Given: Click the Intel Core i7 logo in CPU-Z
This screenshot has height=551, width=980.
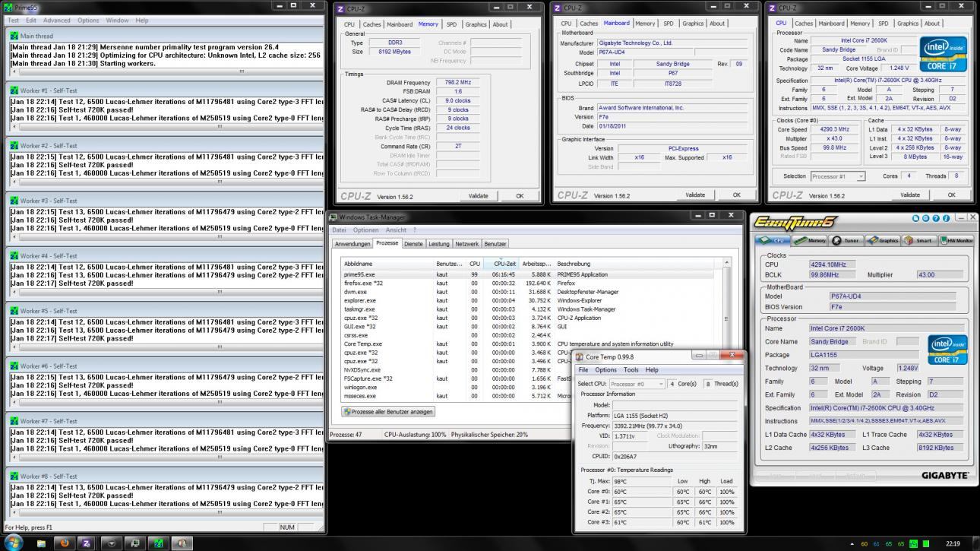Looking at the screenshot, I should [943, 54].
